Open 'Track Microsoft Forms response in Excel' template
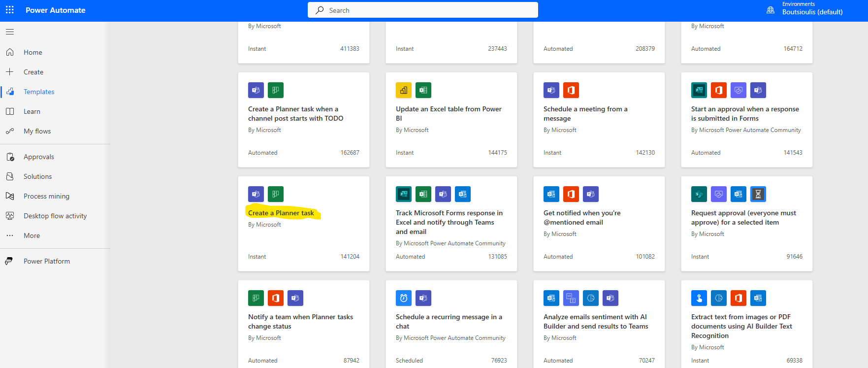The height and width of the screenshot is (368, 868). click(x=449, y=222)
